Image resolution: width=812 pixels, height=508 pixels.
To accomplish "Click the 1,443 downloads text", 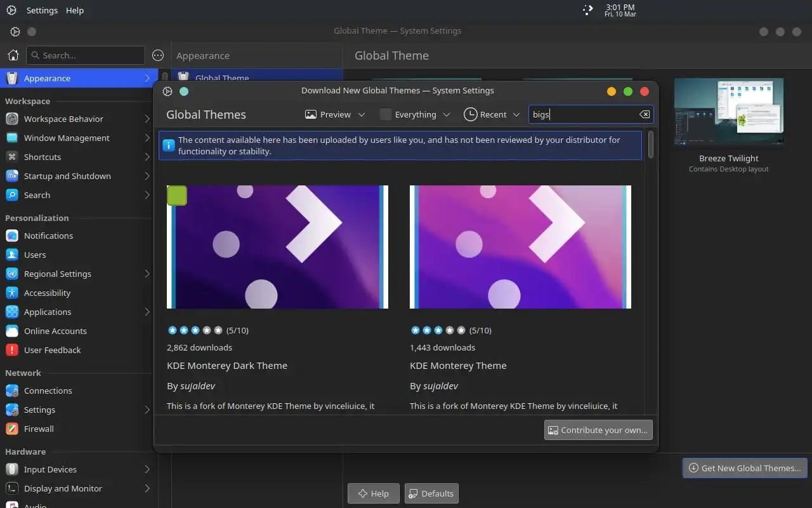I will click(442, 347).
